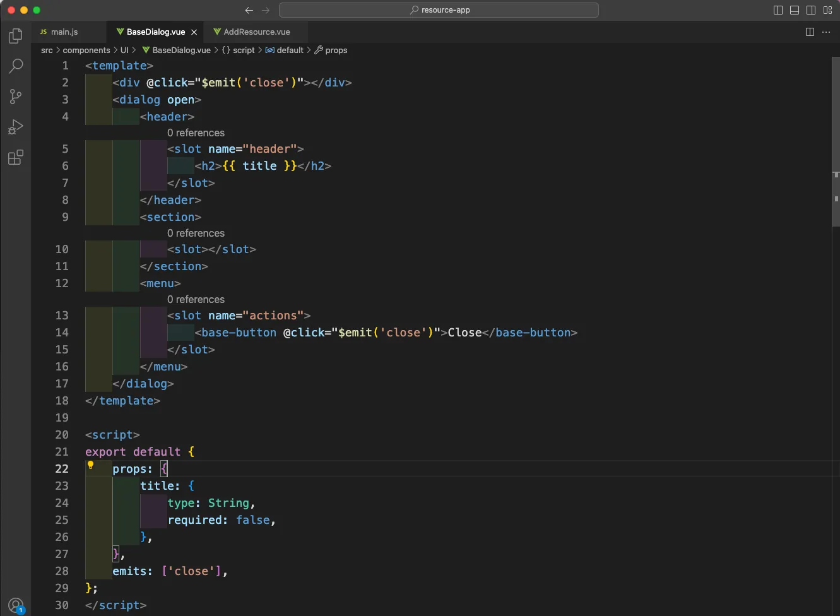The width and height of the screenshot is (840, 616).
Task: Click '0 references' above line 10 slot
Action: 196,233
